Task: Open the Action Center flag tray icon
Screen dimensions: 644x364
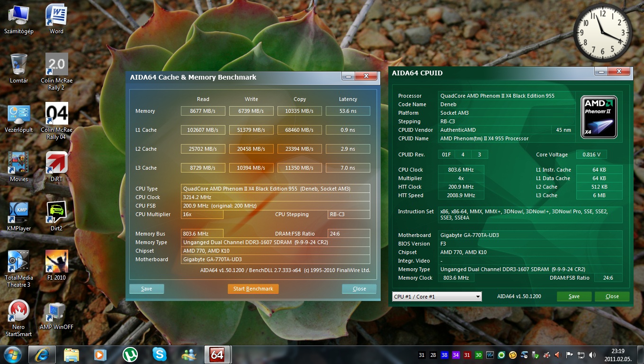Action: [x=569, y=355]
